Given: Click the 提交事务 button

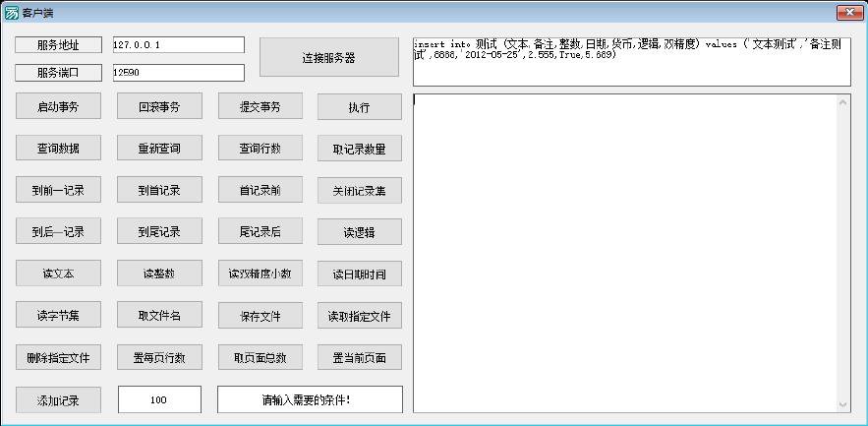Looking at the screenshot, I should [x=260, y=107].
